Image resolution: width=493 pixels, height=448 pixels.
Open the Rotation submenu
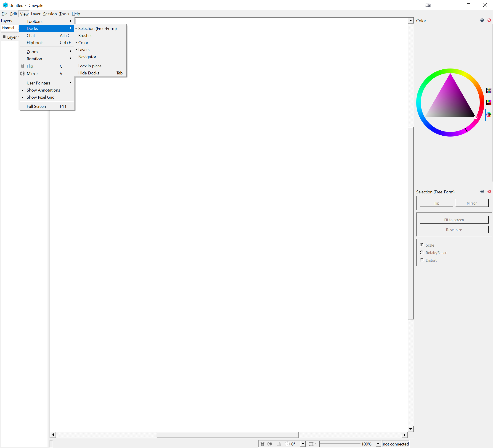34,59
